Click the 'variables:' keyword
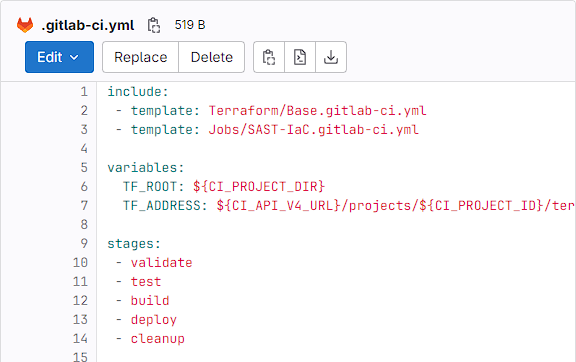This screenshot has height=362, width=576. 145,168
